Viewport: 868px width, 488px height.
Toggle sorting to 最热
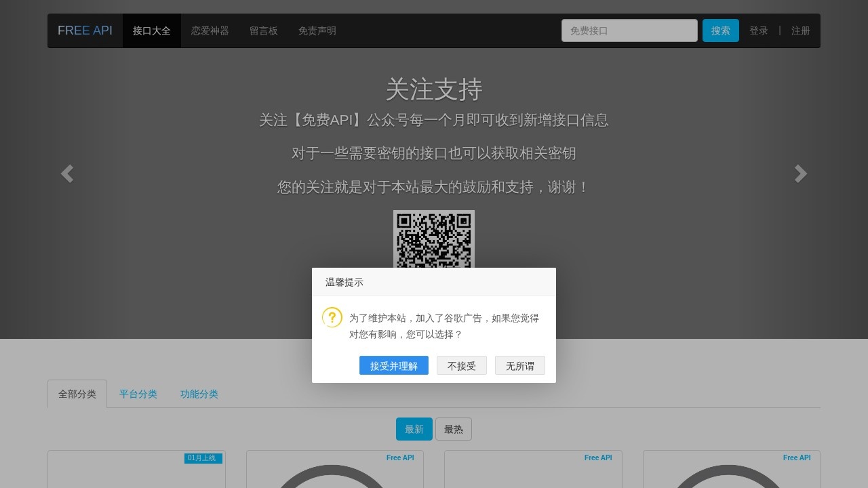coord(454,428)
